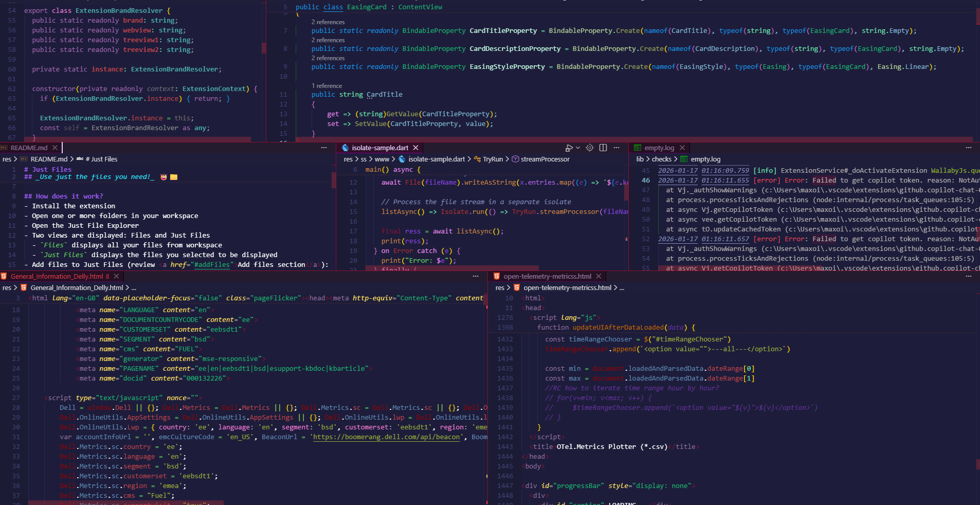Open the lib breadcrumb in log editor
This screenshot has width=980, height=505.
[x=640, y=159]
